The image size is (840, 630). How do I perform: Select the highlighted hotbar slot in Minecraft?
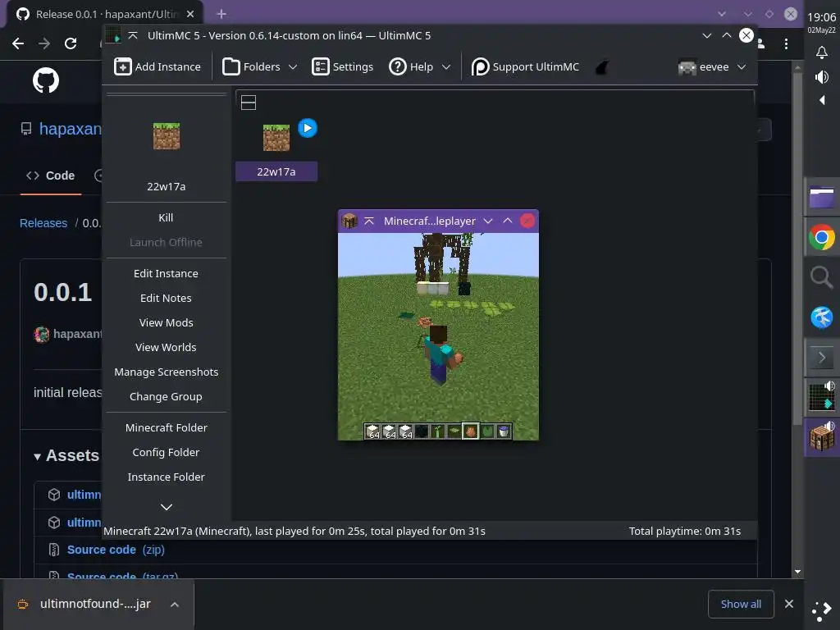pyautogui.click(x=470, y=431)
